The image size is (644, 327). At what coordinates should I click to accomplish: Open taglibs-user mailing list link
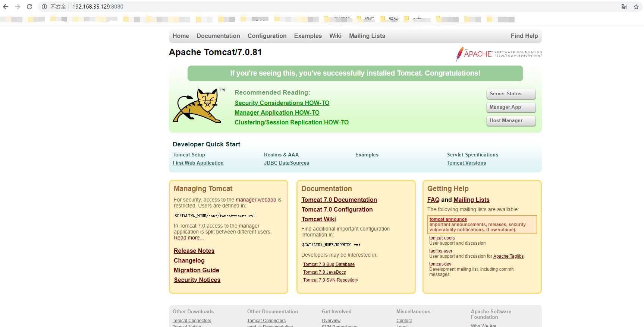click(440, 251)
